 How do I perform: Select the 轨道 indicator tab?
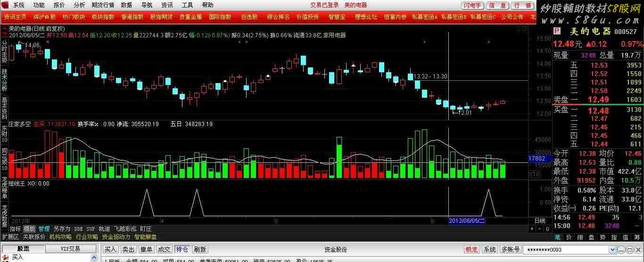click(104, 229)
